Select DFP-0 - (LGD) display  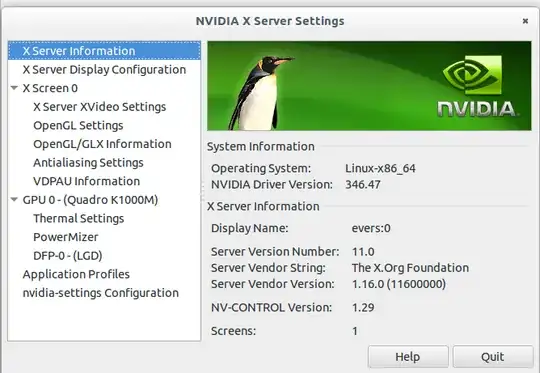click(x=68, y=256)
